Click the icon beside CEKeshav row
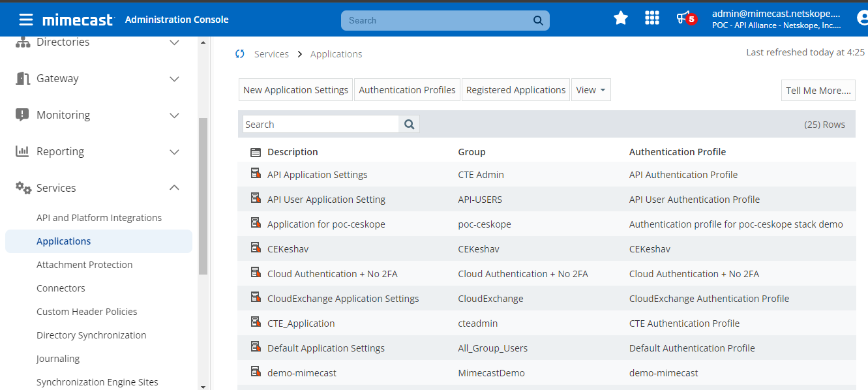868x390 pixels. point(256,248)
